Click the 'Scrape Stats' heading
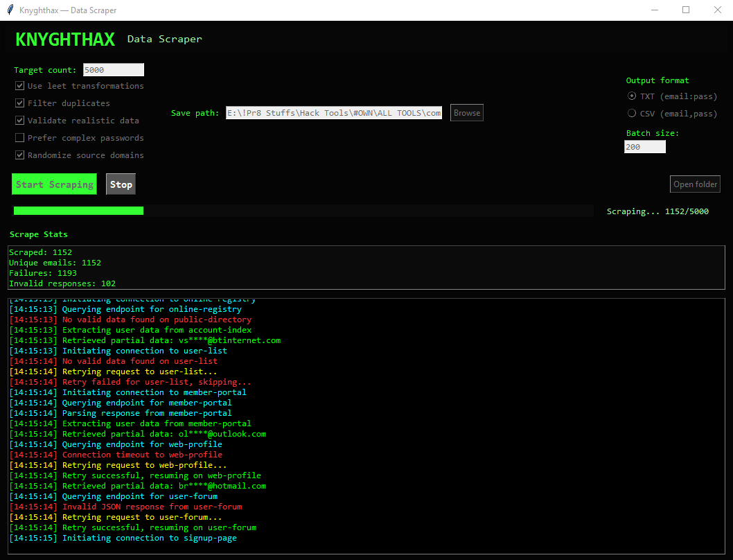Image resolution: width=733 pixels, height=560 pixels. click(x=38, y=234)
